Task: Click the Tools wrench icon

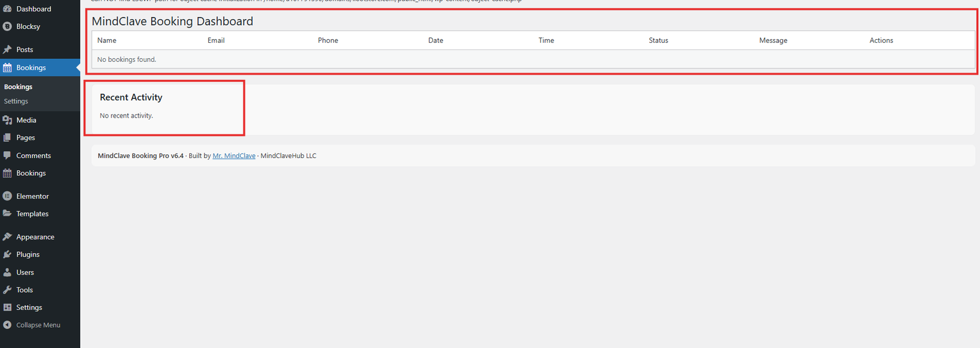Action: (x=7, y=290)
